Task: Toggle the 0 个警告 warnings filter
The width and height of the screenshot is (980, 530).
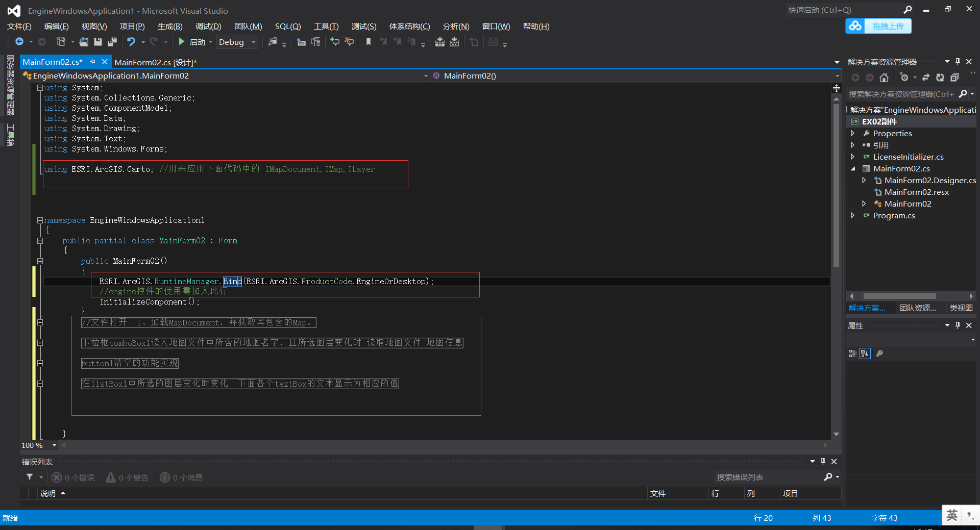Action: coord(128,477)
